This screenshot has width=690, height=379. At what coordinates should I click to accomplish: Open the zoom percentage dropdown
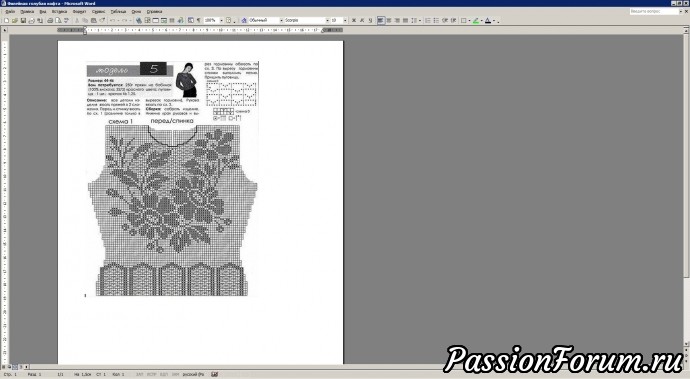pos(221,20)
